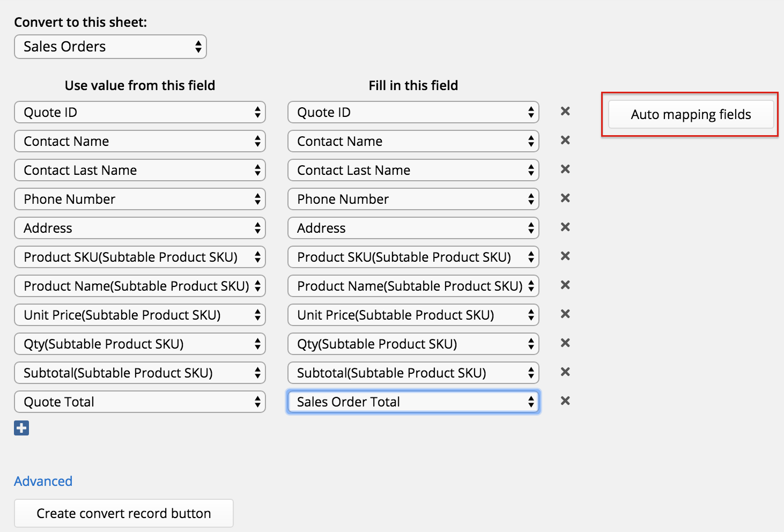
Task: Delete the Sales Order Total mapping row
Action: tap(565, 401)
